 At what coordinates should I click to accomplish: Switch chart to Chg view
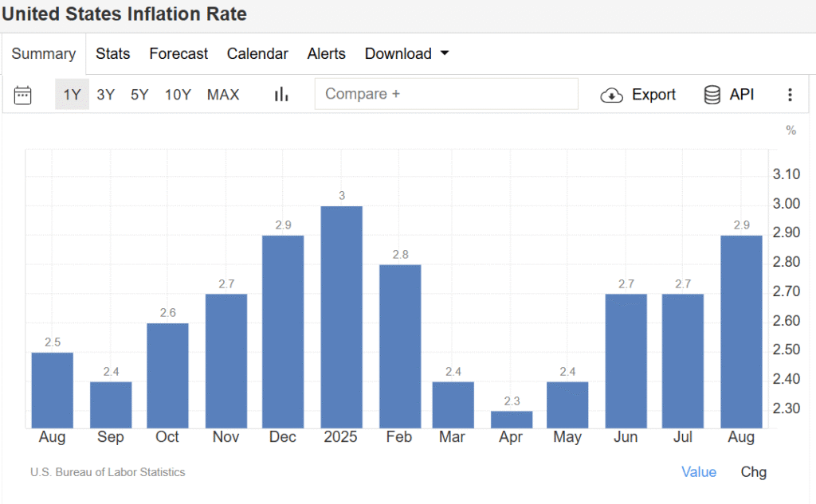753,472
